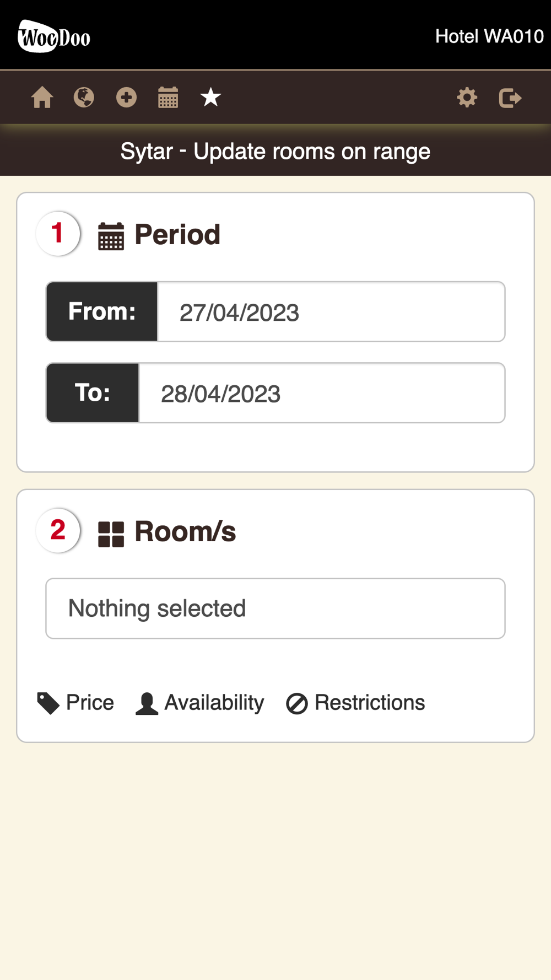Switch to the Availability tab
Screen dimensions: 551x980
pyautogui.click(x=200, y=703)
